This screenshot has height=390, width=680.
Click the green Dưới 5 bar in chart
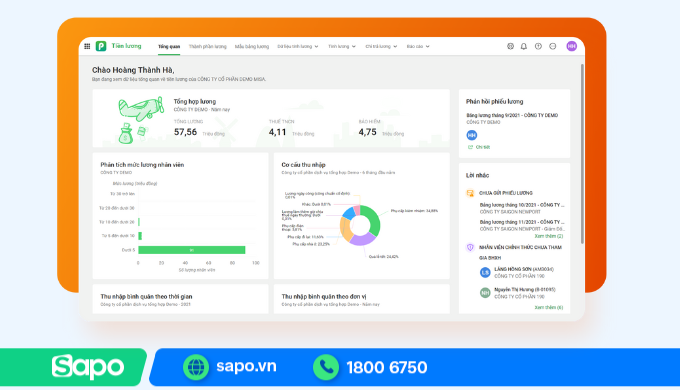pyautogui.click(x=192, y=250)
